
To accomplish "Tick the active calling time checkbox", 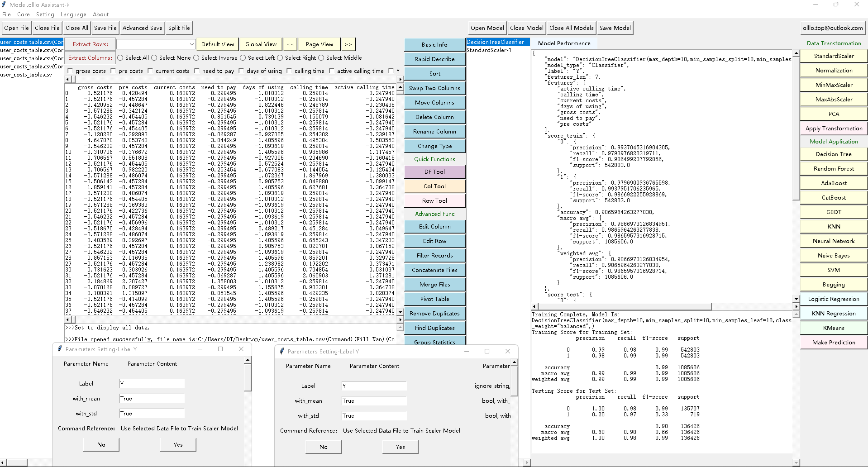I will click(x=332, y=71).
